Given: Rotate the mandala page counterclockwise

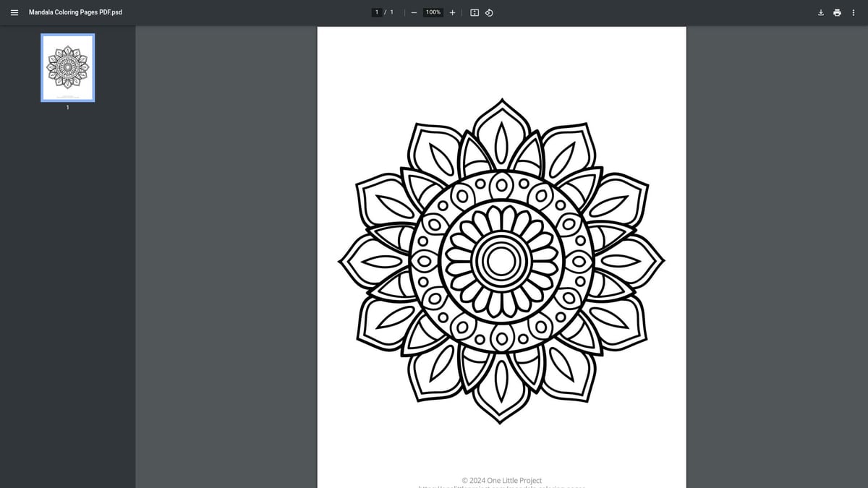Looking at the screenshot, I should click(x=489, y=12).
